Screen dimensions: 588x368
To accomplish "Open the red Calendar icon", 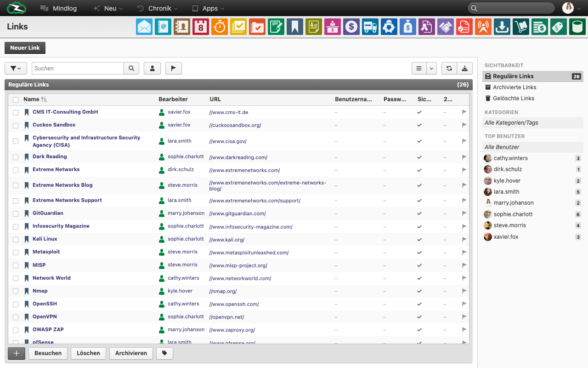I will tap(201, 27).
